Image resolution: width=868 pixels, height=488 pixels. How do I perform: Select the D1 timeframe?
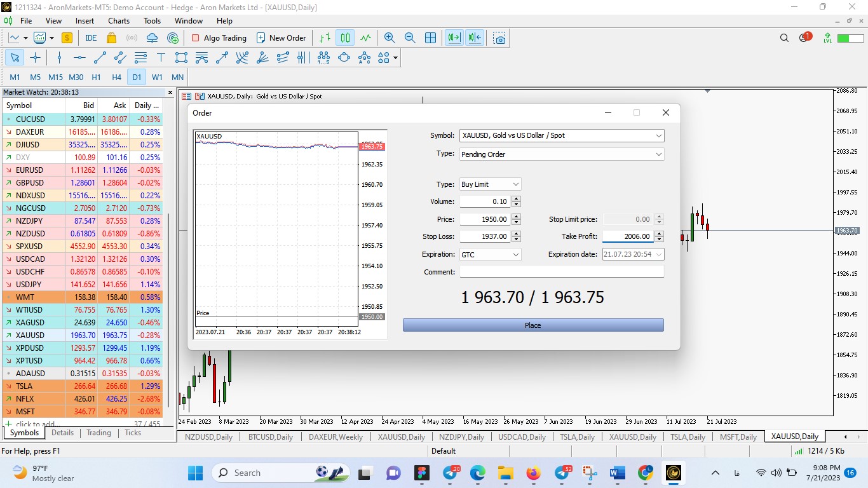pos(137,78)
